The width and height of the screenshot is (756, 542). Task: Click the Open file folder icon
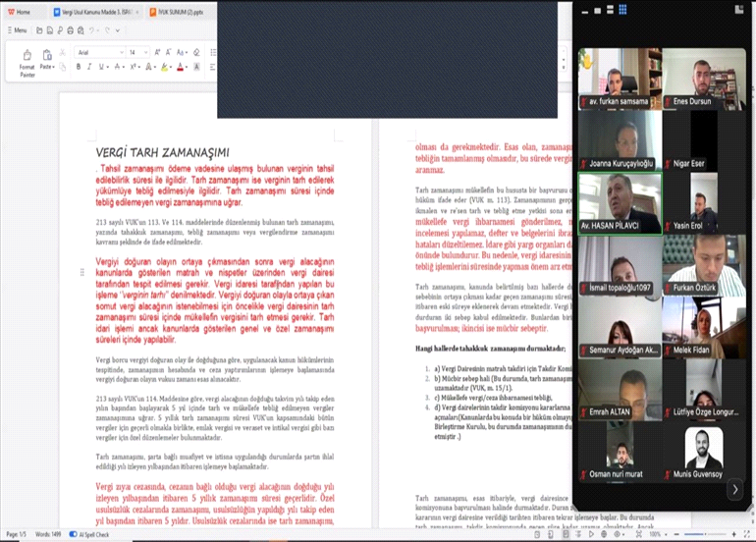39,30
